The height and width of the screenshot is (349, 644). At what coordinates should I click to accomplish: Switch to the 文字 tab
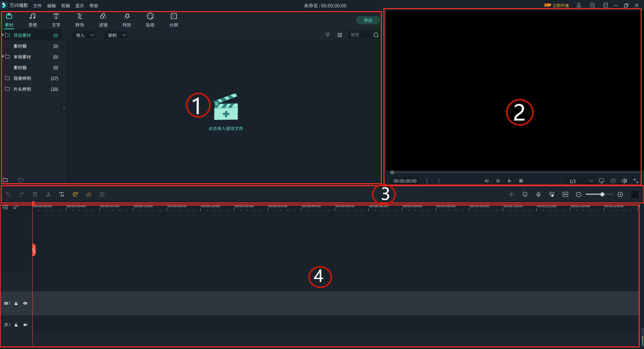(x=56, y=20)
